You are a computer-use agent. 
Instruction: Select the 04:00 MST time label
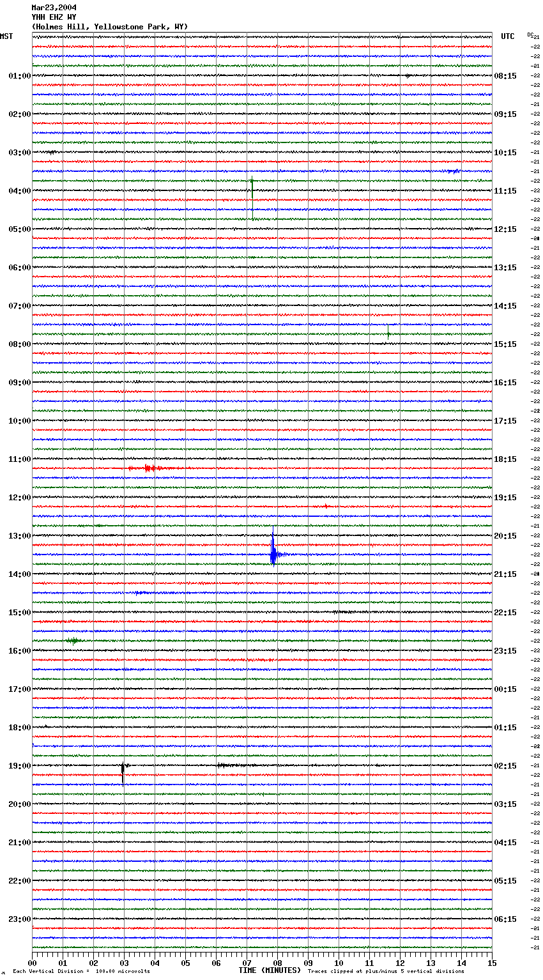pos(20,191)
